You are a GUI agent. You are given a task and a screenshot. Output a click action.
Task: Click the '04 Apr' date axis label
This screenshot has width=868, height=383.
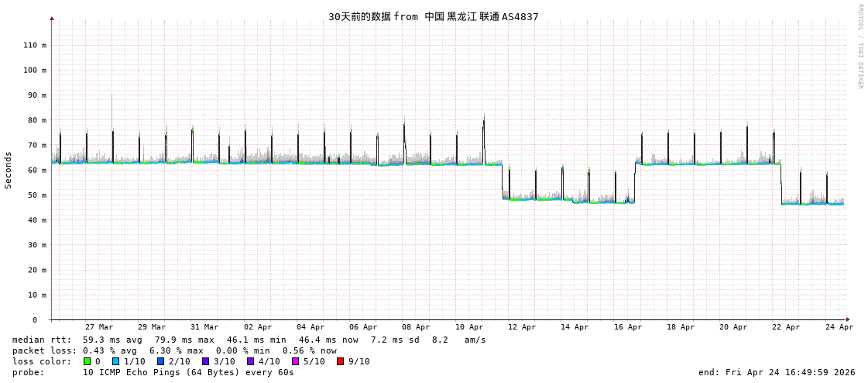[x=310, y=327]
